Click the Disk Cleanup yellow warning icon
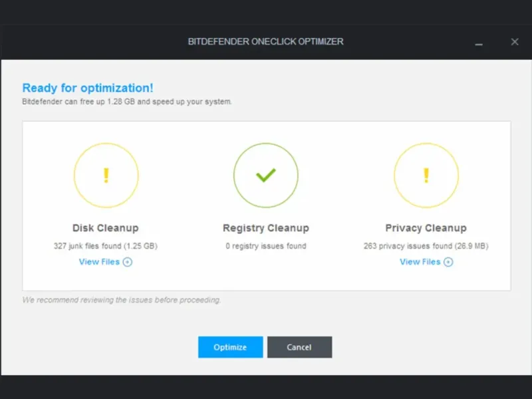 point(106,176)
